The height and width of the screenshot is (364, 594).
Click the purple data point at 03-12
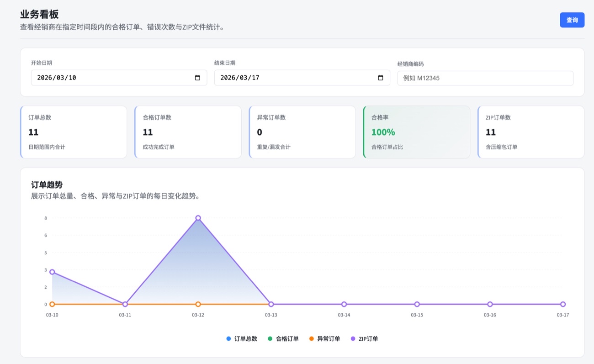198,218
